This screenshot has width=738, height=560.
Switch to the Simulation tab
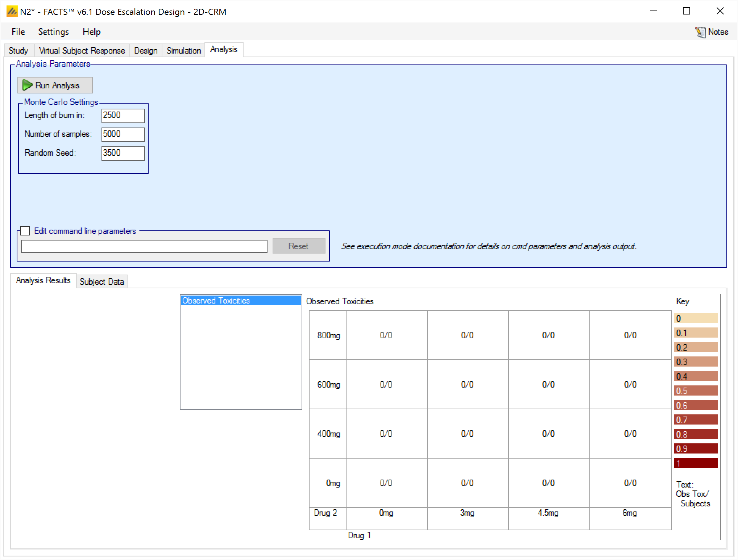click(183, 50)
